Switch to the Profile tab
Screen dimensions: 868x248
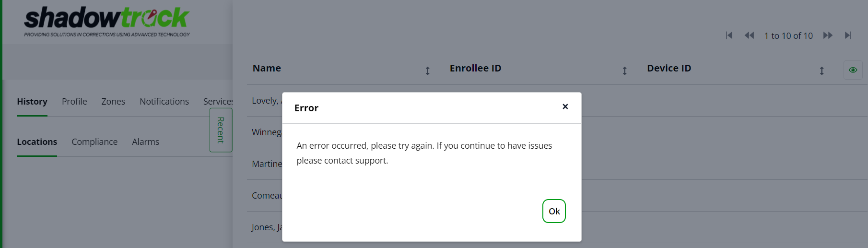[x=74, y=102]
